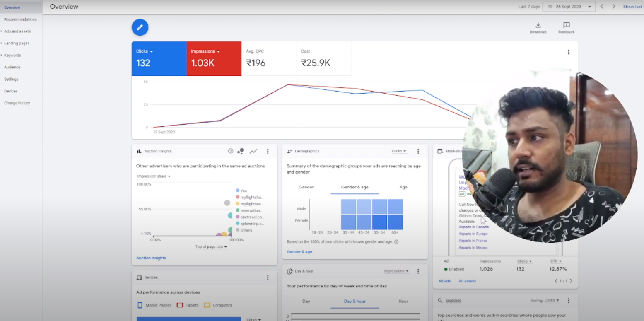Open Keywords in the left sidebar
The width and height of the screenshot is (644, 321).
tap(12, 55)
